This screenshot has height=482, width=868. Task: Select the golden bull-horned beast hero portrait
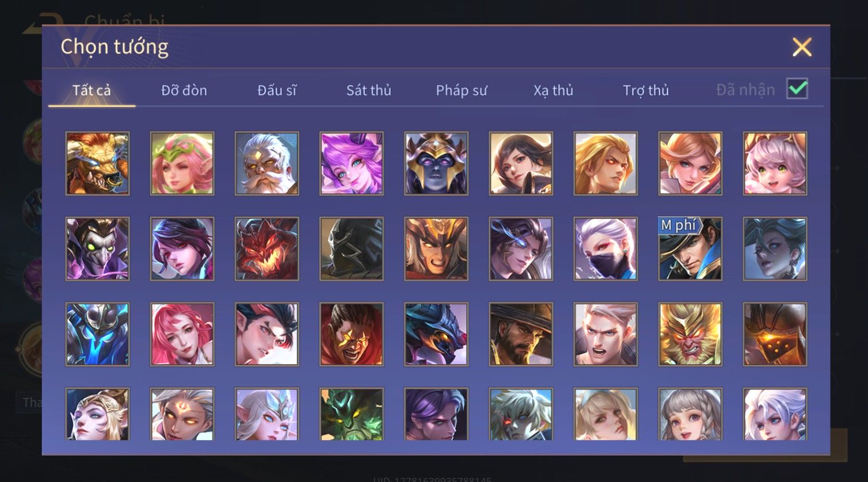[x=97, y=164]
